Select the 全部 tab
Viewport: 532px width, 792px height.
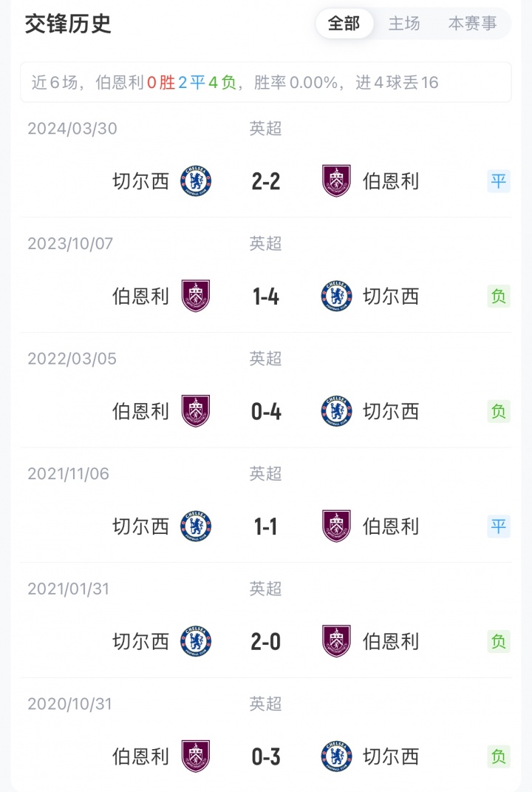pos(344,24)
